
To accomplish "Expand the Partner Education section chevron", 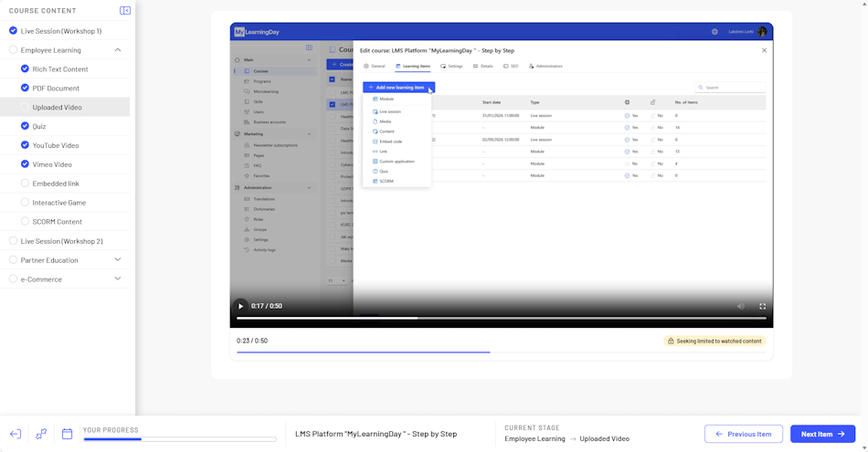I will pyautogui.click(x=118, y=259).
